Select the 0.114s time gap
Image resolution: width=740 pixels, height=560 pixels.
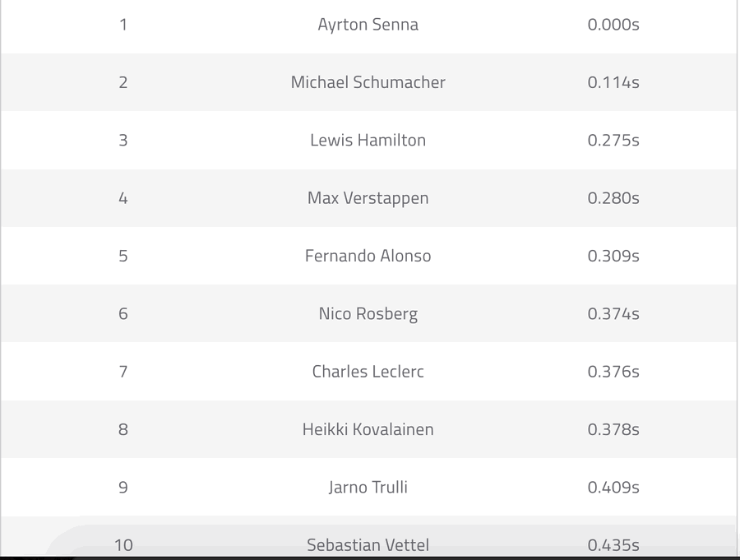pyautogui.click(x=613, y=82)
